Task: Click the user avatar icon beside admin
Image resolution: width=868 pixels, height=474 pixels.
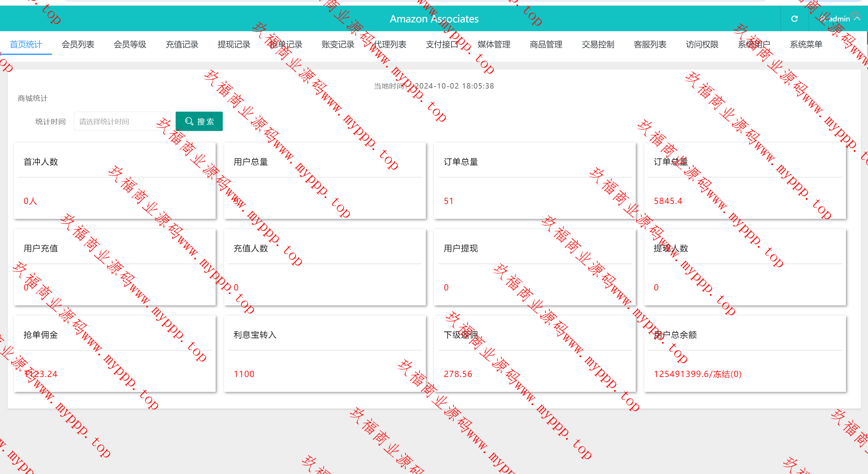Action: click(x=823, y=19)
